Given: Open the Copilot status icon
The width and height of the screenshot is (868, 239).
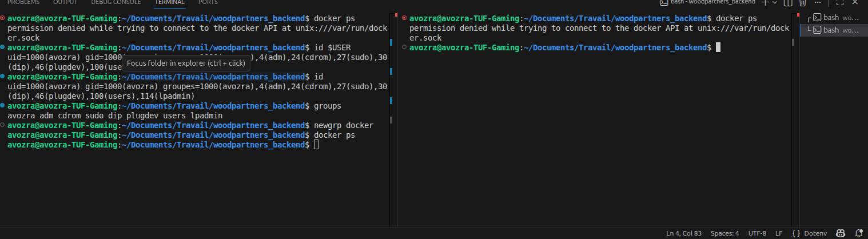Looking at the screenshot, I should coord(841,233).
